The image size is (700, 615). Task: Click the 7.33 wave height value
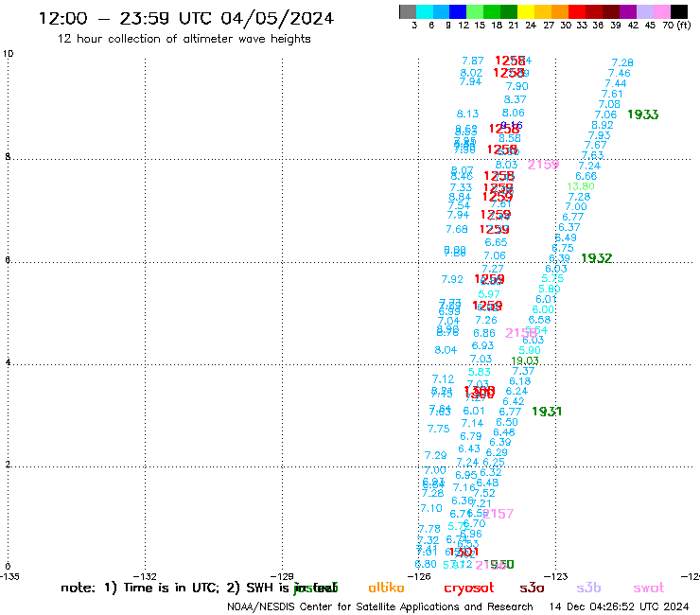461,187
